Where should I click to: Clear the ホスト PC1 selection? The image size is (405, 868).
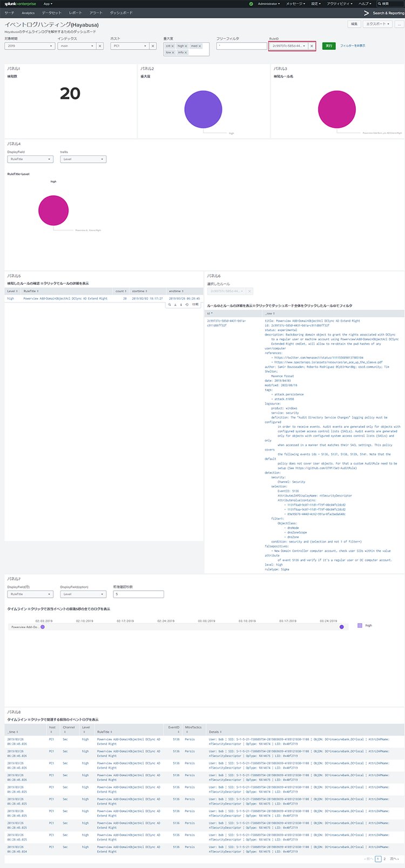pyautogui.click(x=153, y=46)
